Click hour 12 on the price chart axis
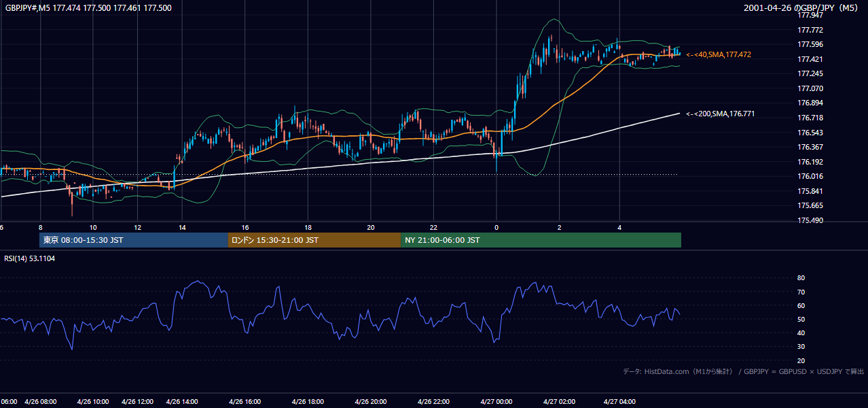 (x=137, y=227)
